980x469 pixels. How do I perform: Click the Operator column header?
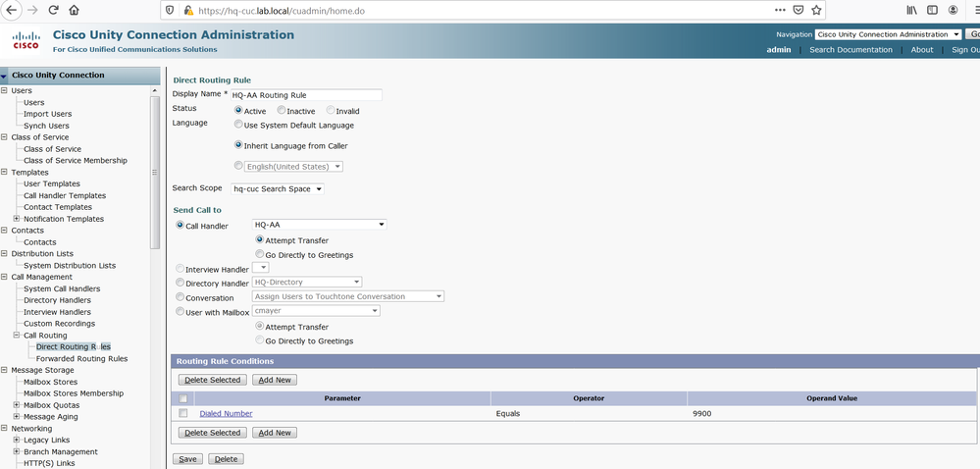pos(589,398)
